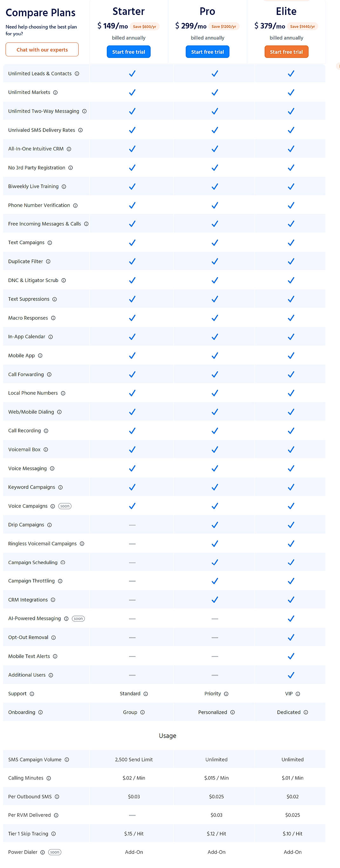The width and height of the screenshot is (340, 868).
Task: Select the Pro plan column header
Action: tap(207, 11)
